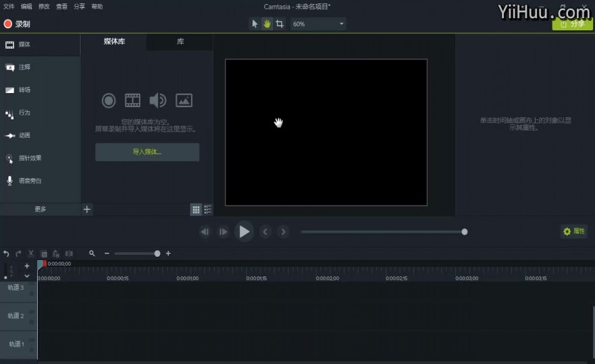This screenshot has height=364, width=595.
Task: Click the playhead marker at 0:00:00;00
Action: point(41,264)
